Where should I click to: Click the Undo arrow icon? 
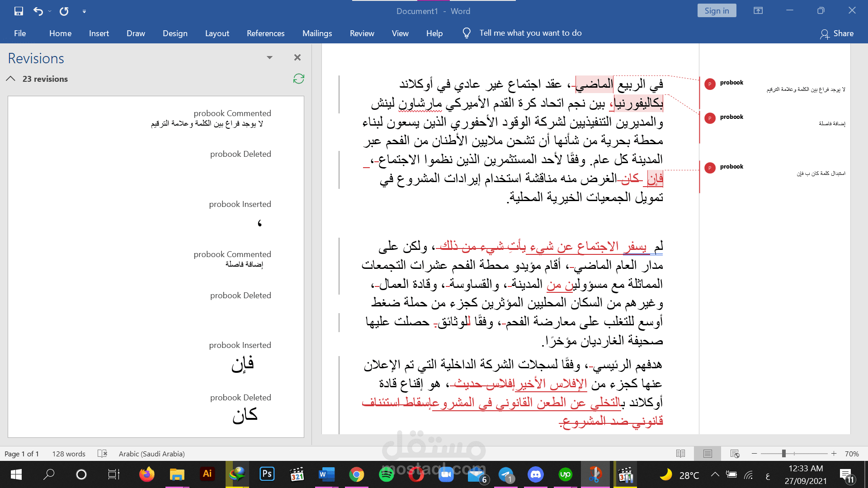tap(38, 11)
